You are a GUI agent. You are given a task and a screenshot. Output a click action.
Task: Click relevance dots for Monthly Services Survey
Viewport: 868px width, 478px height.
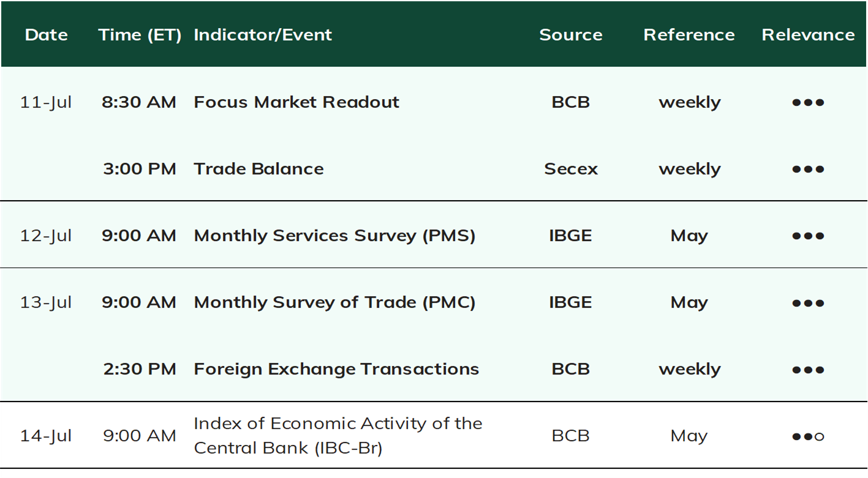pyautogui.click(x=808, y=236)
